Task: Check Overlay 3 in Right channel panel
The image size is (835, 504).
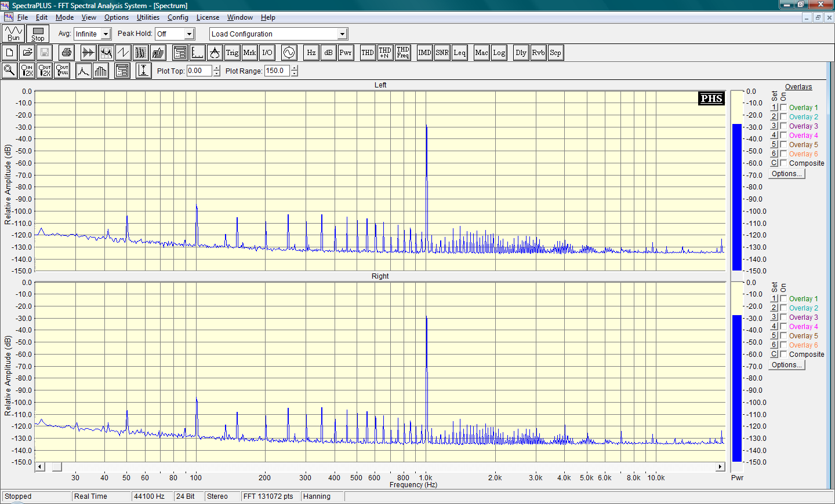Action: (783, 317)
